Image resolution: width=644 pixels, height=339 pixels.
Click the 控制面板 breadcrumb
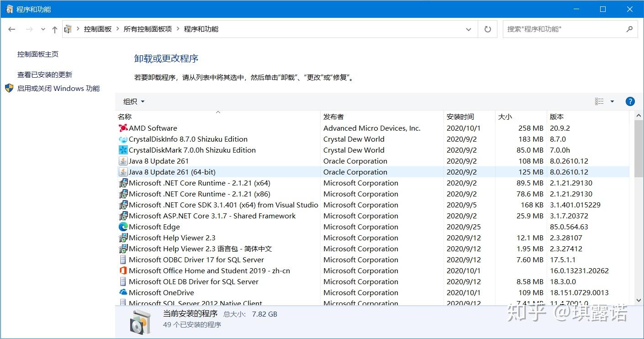pos(98,29)
